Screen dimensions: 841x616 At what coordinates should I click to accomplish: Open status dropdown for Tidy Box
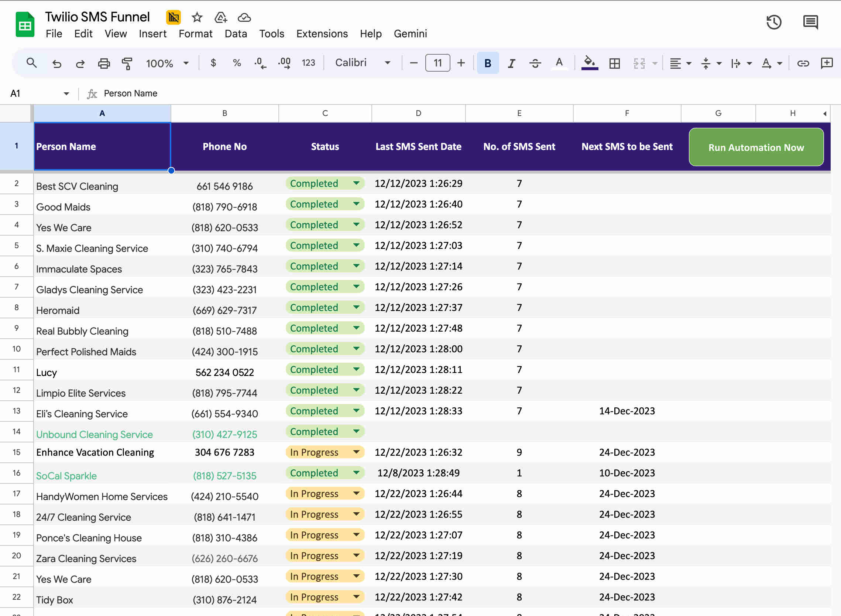(x=356, y=596)
